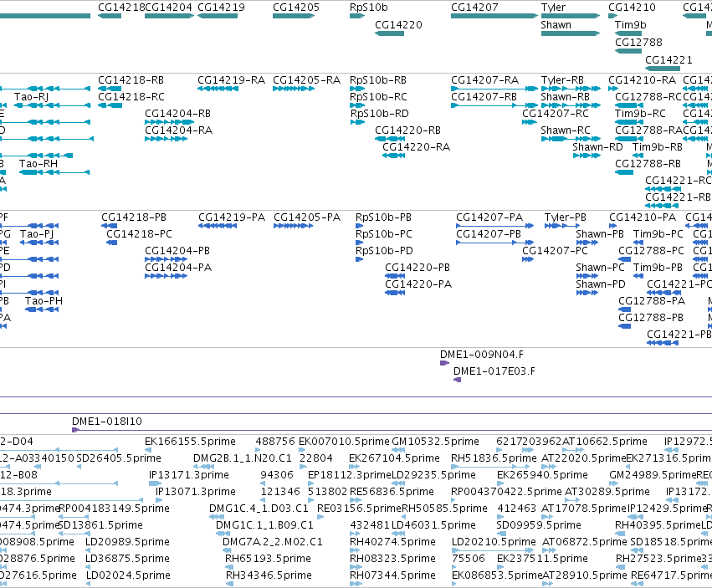
Task: Click the SD26405.5prime EST label
Action: [x=119, y=458]
